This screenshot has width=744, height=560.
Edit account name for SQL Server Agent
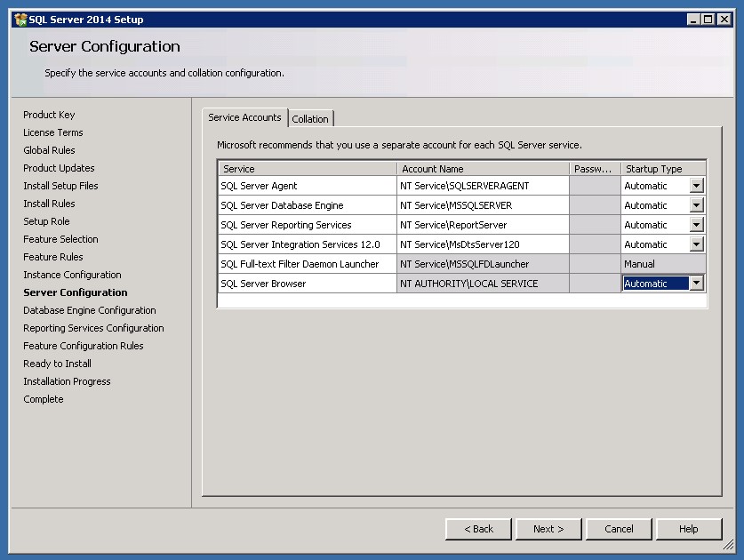point(483,186)
